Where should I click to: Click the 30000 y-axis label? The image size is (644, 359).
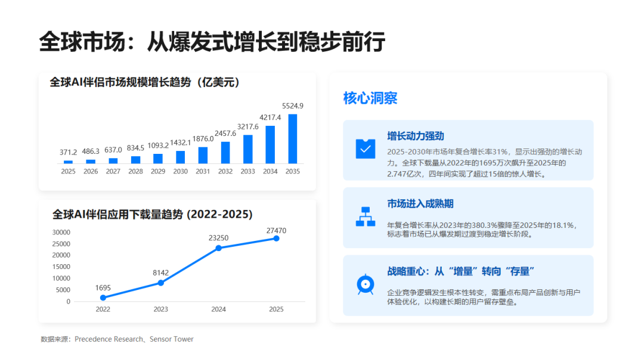(61, 232)
